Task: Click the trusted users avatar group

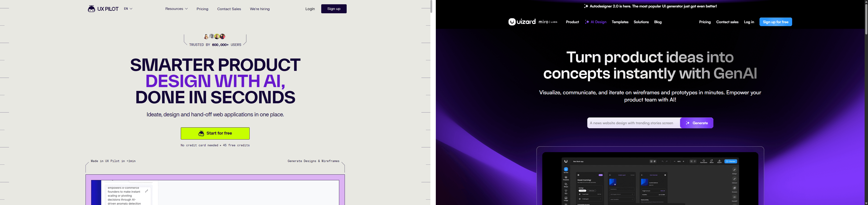Action: [x=215, y=36]
